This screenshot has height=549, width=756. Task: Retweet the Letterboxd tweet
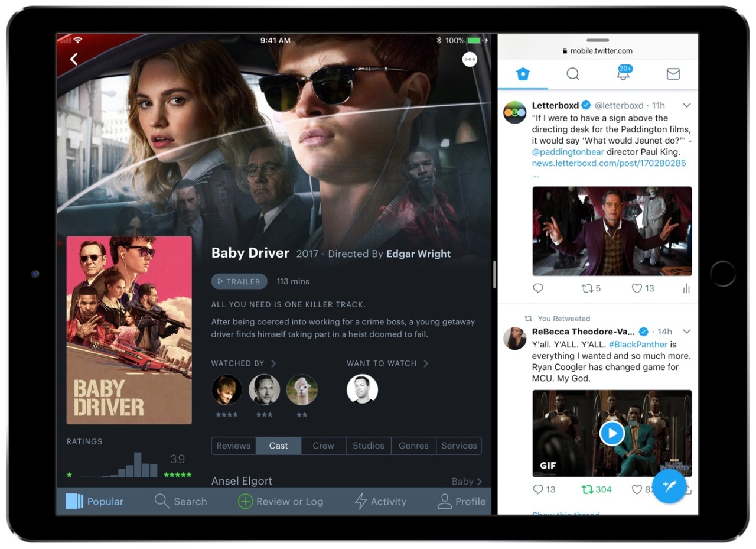pos(591,288)
